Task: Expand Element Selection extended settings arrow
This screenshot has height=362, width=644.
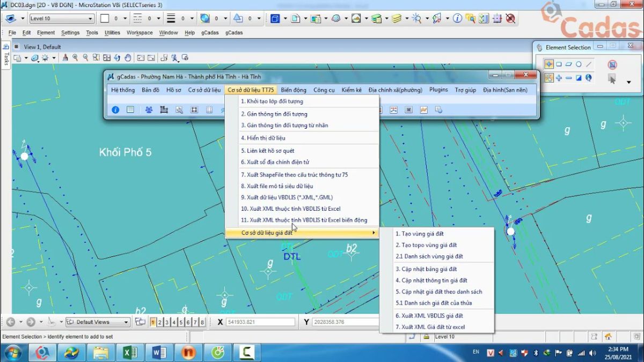Action: coord(628,82)
